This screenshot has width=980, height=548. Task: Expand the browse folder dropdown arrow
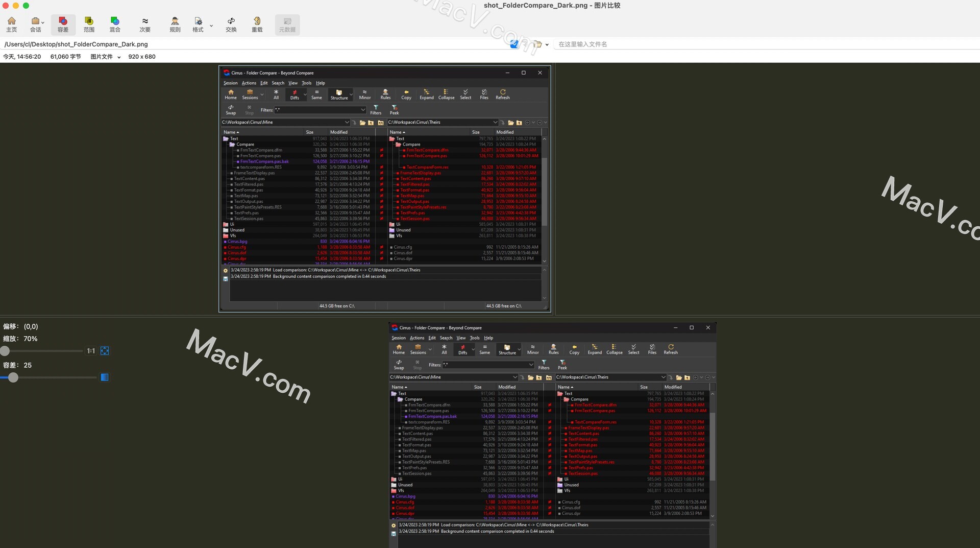(x=547, y=44)
